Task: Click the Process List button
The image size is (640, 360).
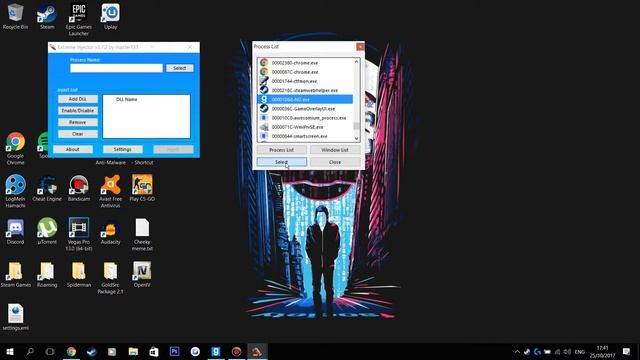Action: tap(282, 150)
